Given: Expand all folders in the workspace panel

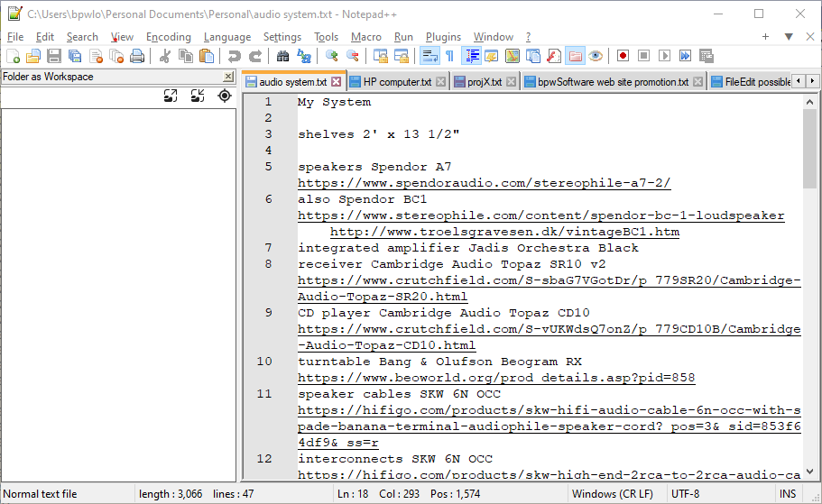Looking at the screenshot, I should pyautogui.click(x=171, y=96).
